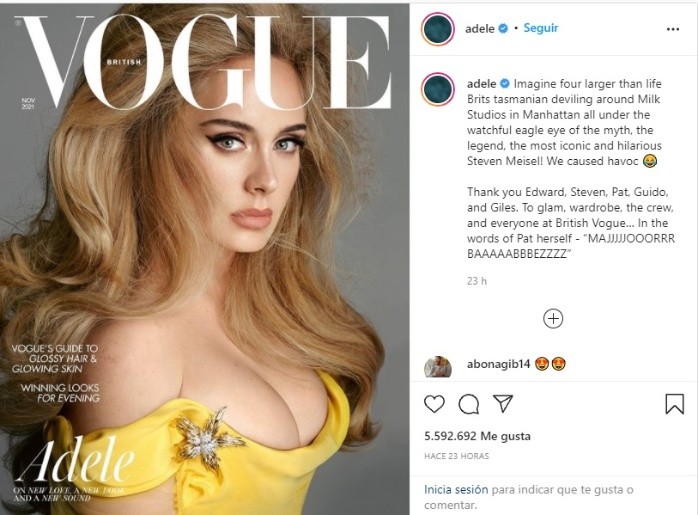
Task: Click adele username in post header
Action: click(479, 29)
